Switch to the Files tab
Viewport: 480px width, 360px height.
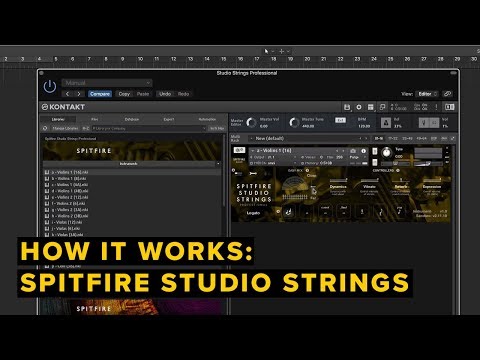tap(95, 119)
